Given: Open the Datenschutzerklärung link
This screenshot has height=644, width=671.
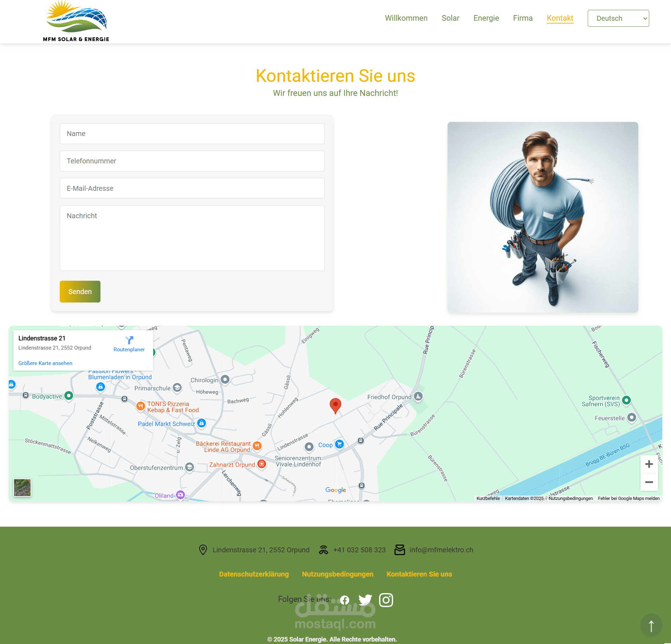Looking at the screenshot, I should pyautogui.click(x=254, y=574).
